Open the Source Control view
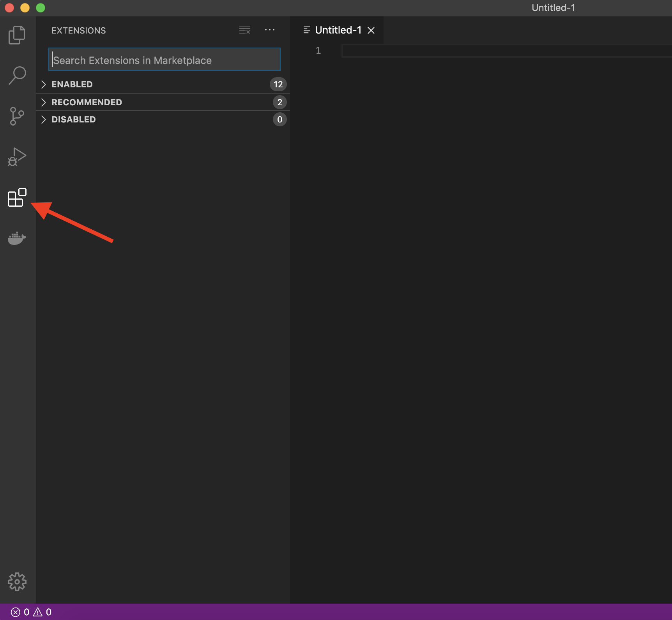This screenshot has width=672, height=620. coord(17,116)
